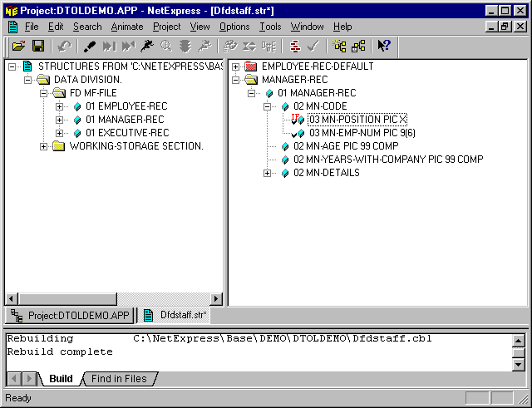The image size is (532, 408).
Task: Select 01 MANAGER-REC in the left tree
Action: (125, 120)
